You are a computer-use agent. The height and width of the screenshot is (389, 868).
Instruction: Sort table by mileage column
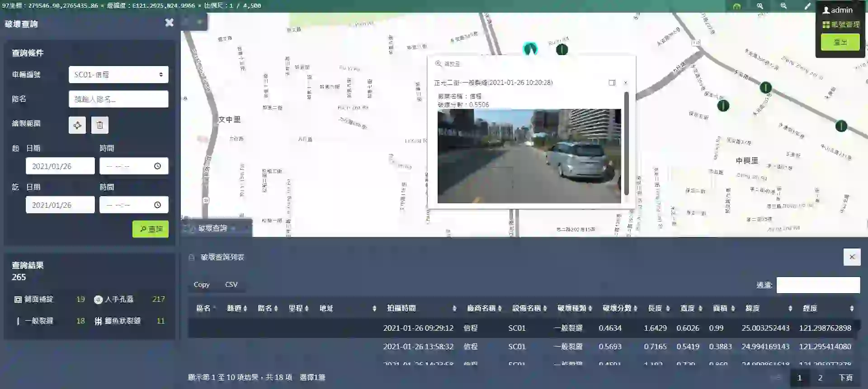[x=298, y=308]
